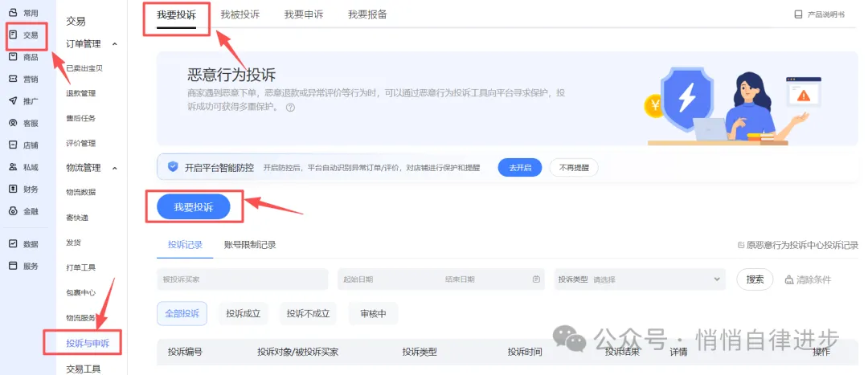Click the 投诉编号 column header
Screen dimensions: 868x375
point(185,352)
